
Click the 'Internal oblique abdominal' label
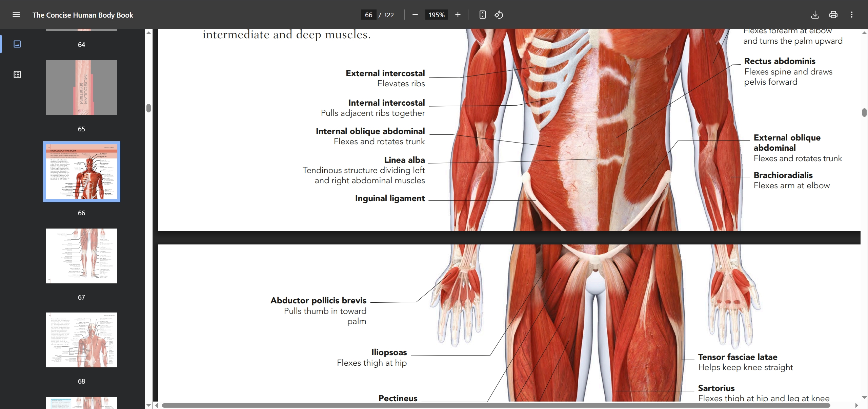click(370, 131)
